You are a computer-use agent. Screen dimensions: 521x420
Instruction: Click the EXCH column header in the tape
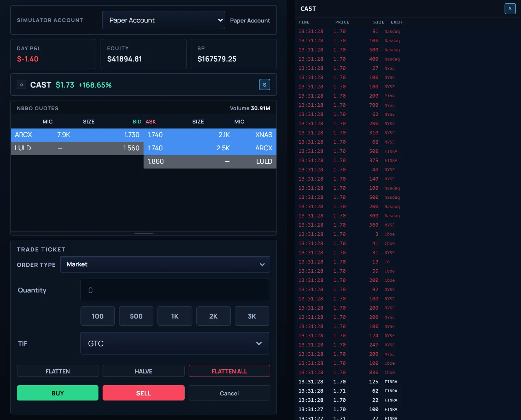click(x=396, y=22)
